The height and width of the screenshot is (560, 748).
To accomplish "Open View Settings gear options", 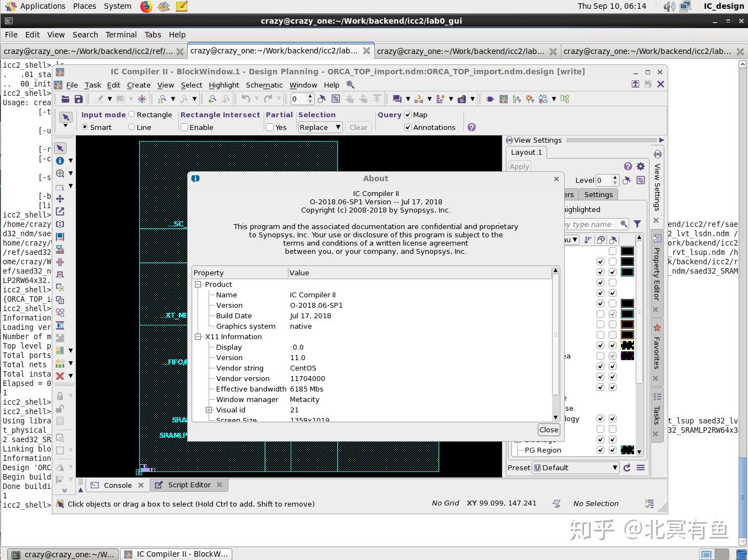I will pos(641,166).
